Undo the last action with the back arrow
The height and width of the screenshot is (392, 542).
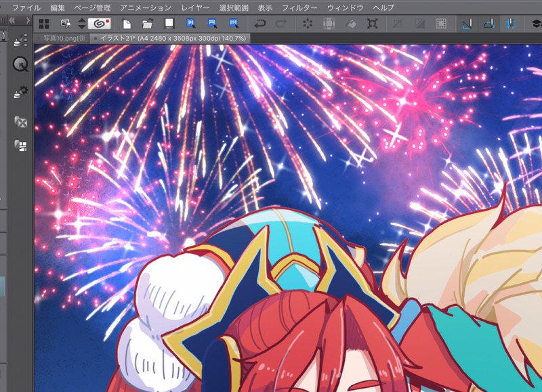click(x=259, y=24)
